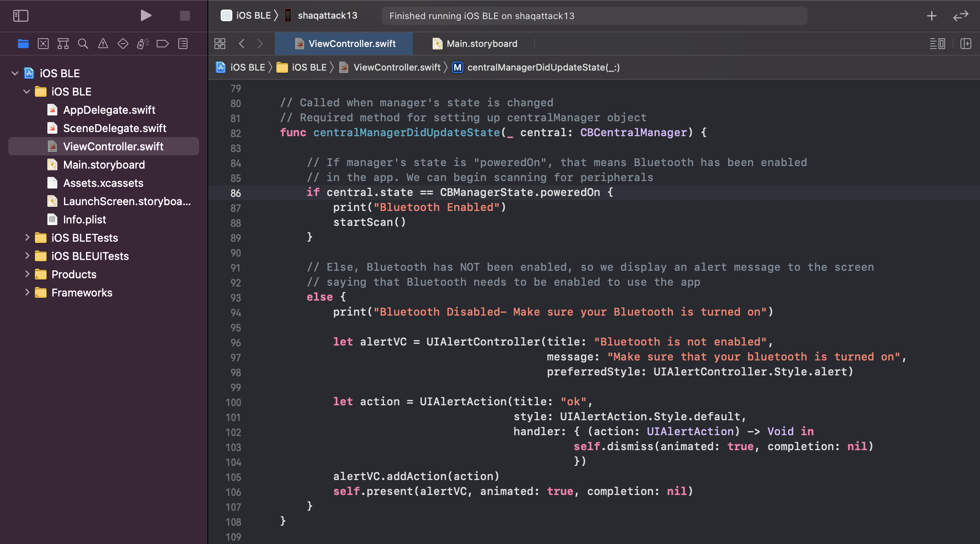Add an editor on the right
This screenshot has width=980, height=544.
[x=966, y=44]
